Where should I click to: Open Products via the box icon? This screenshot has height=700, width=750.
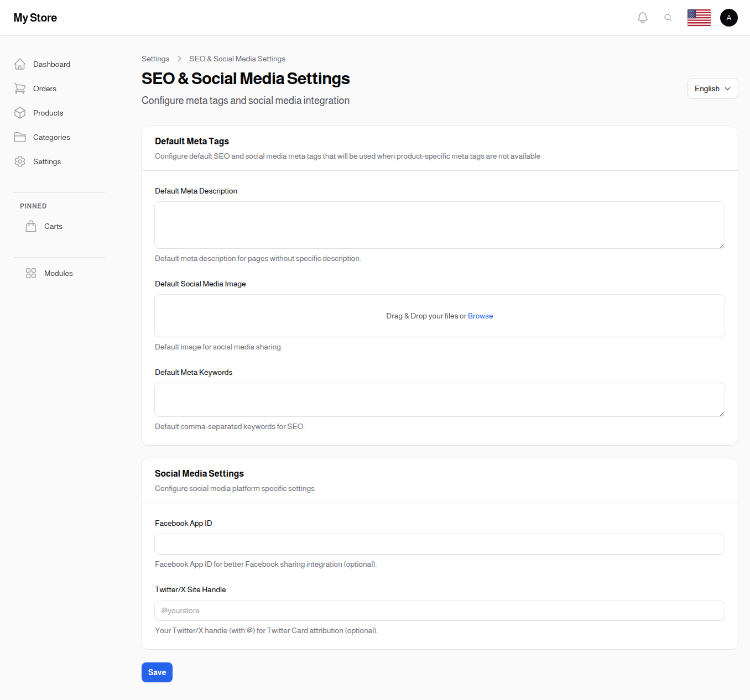(x=20, y=113)
